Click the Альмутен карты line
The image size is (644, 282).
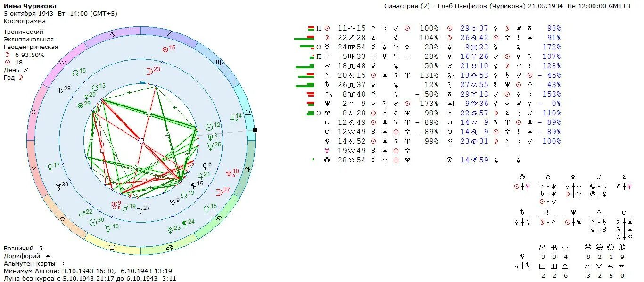click(34, 263)
